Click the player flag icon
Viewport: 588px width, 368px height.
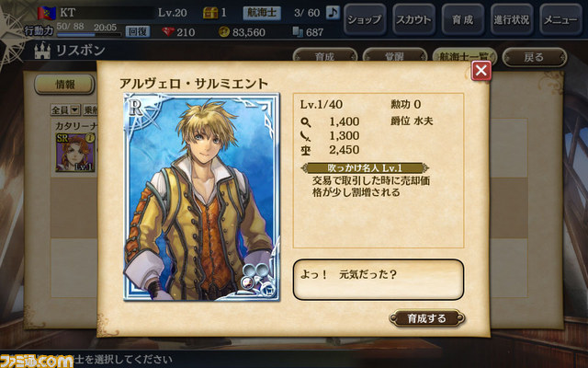point(47,13)
